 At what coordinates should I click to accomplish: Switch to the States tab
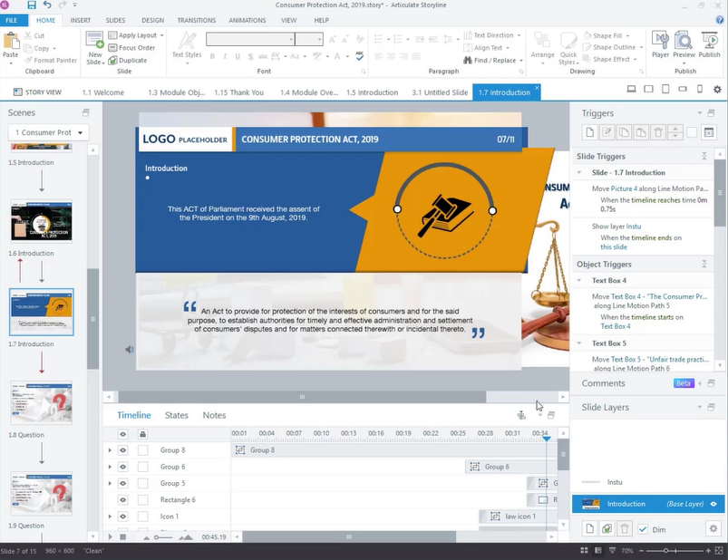coord(177,415)
